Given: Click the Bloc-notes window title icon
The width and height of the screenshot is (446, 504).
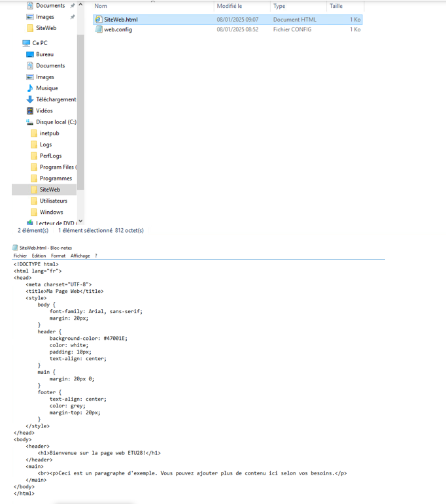Looking at the screenshot, I should [15, 248].
